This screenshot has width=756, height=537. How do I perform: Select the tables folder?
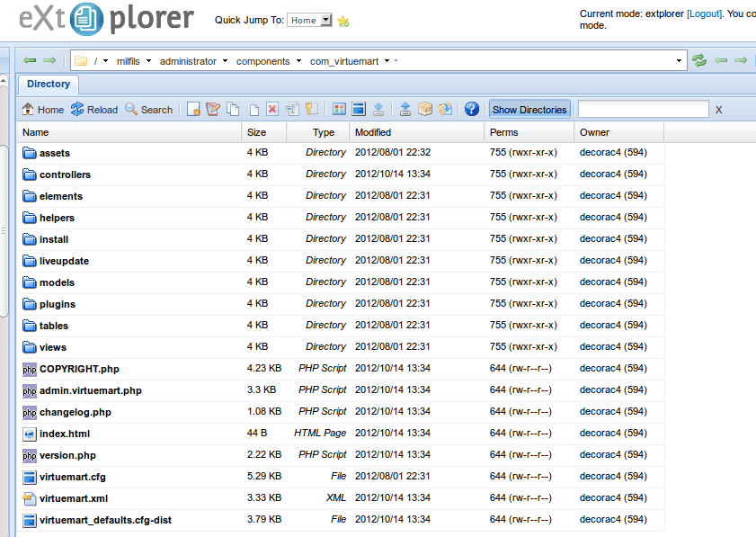pyautogui.click(x=341, y=326)
